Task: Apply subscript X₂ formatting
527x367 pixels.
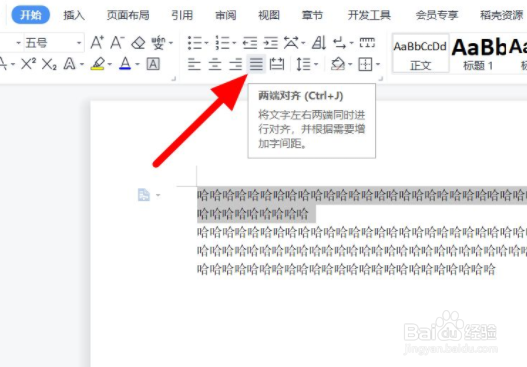Action: [49, 64]
